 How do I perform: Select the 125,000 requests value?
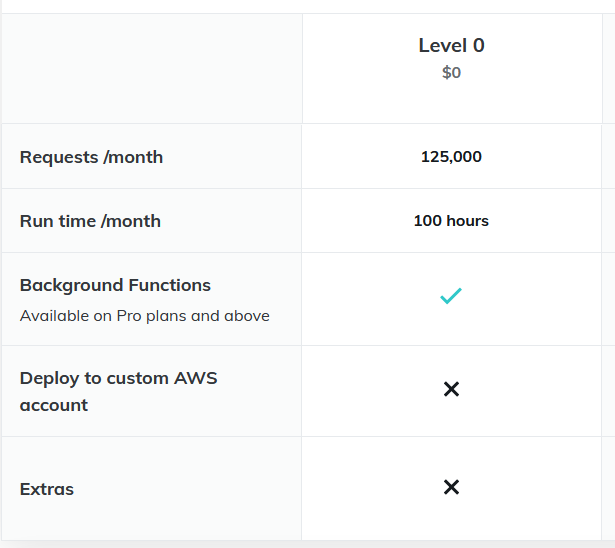451,157
